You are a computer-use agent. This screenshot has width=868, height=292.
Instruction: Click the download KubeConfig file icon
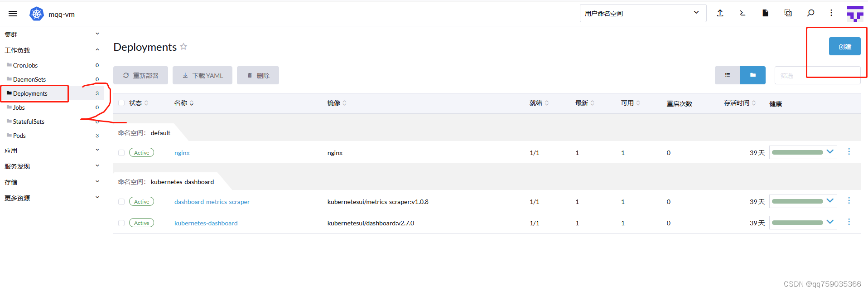[x=765, y=13]
